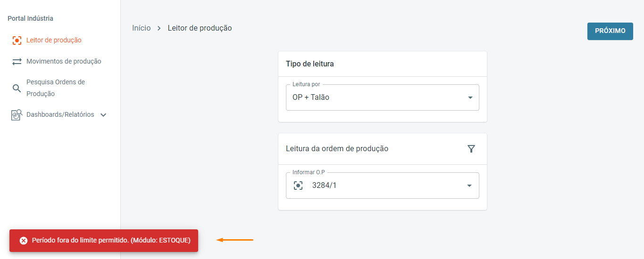Click the Leitor de produção scanner icon in sidebar
This screenshot has height=259, width=644.
[x=17, y=40]
